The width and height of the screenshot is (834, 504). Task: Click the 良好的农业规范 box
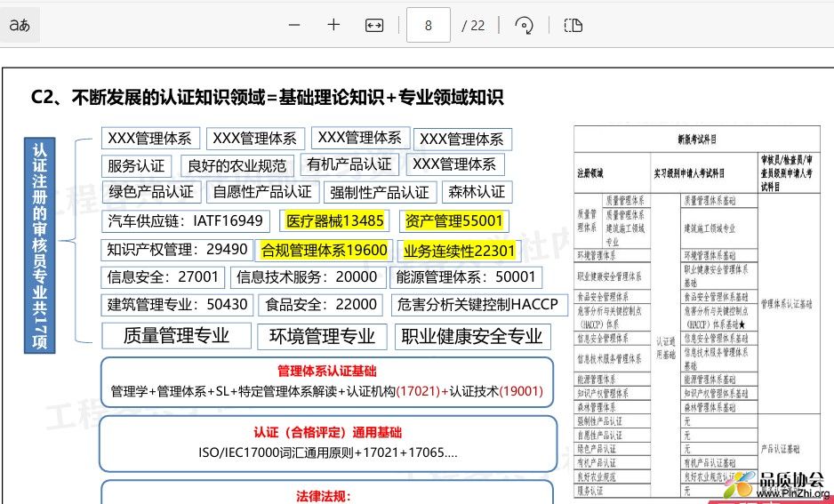pyautogui.click(x=237, y=165)
